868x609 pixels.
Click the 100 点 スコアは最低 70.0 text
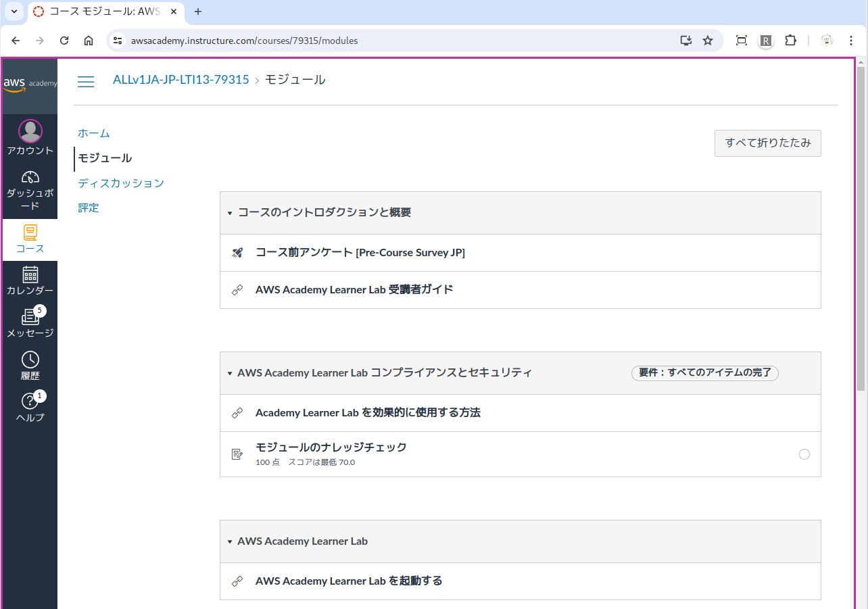tap(306, 463)
